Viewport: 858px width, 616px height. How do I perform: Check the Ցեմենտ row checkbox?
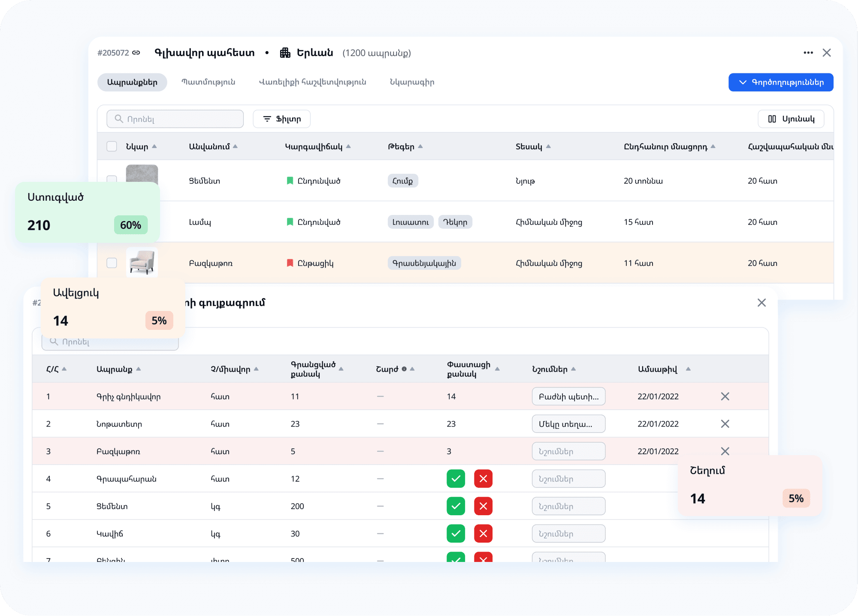pyautogui.click(x=112, y=178)
